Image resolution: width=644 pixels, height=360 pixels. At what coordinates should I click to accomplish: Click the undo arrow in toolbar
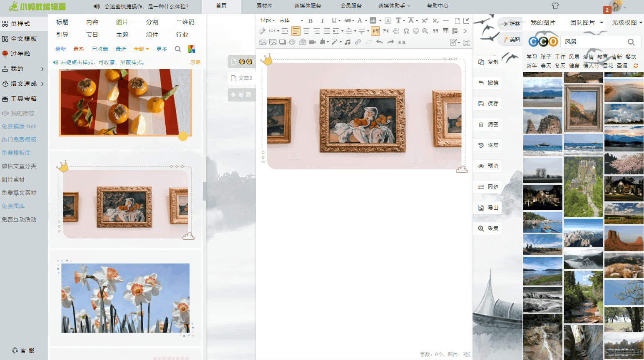coord(379,42)
